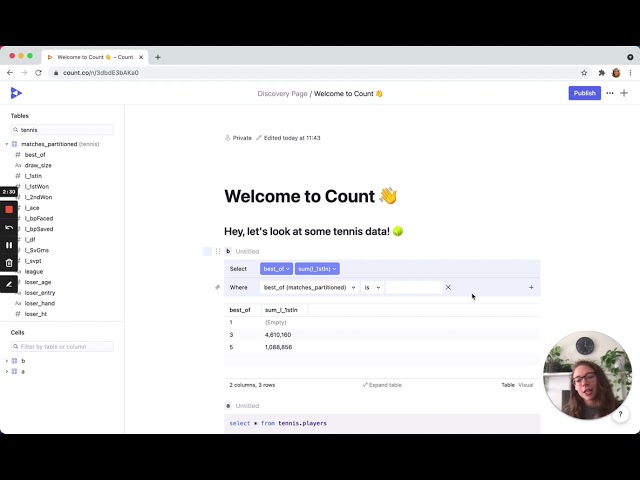Publish the notebook
The width and height of the screenshot is (640, 480).
(584, 93)
